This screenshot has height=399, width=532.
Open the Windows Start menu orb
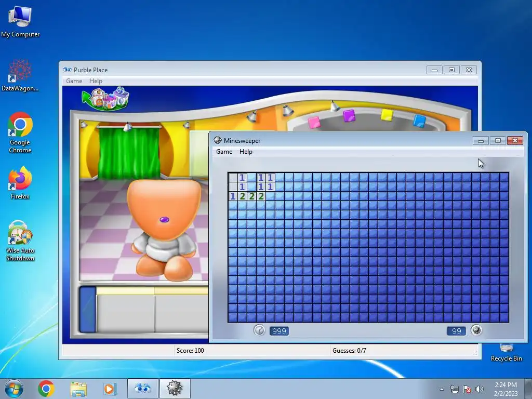tap(14, 389)
